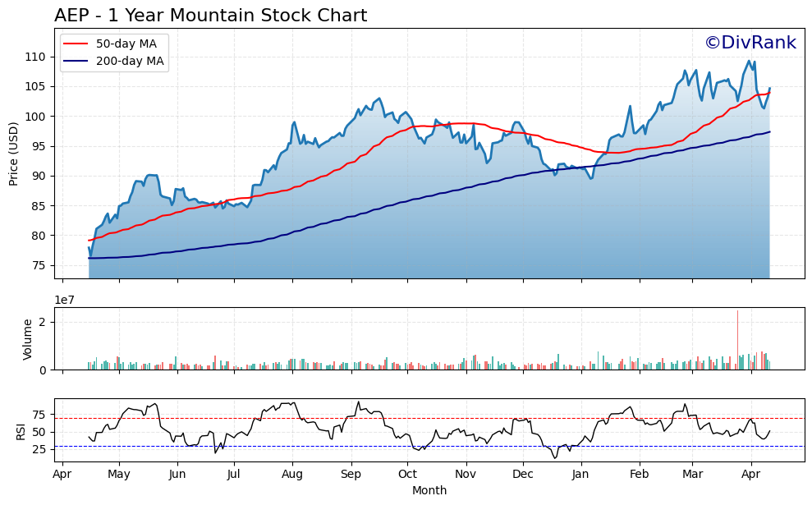
Task: Click the 75 tick on the Price axis
Action: coord(39,266)
